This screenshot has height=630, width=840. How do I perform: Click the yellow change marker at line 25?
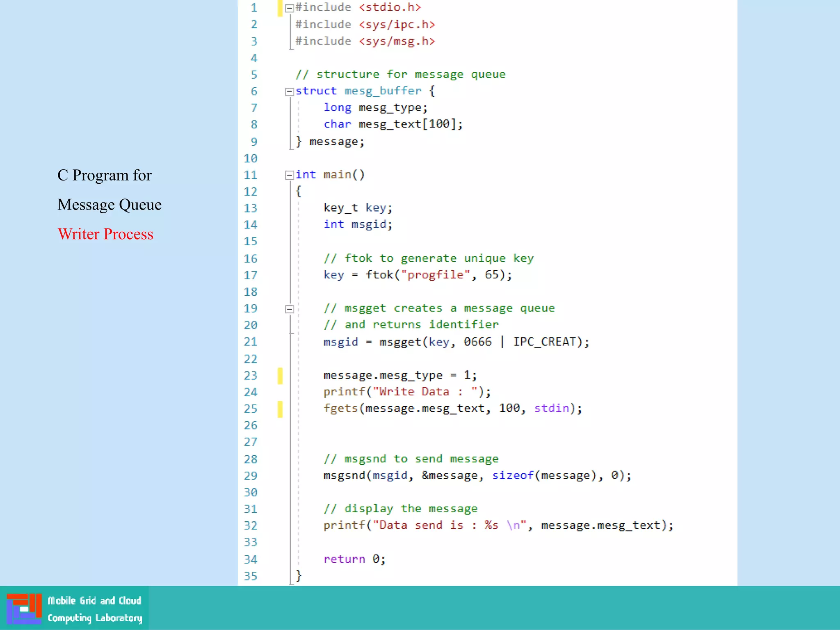pos(280,409)
